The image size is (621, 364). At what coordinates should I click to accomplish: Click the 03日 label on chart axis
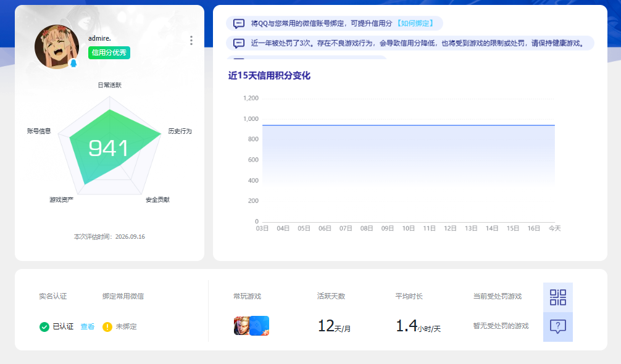[x=262, y=228]
